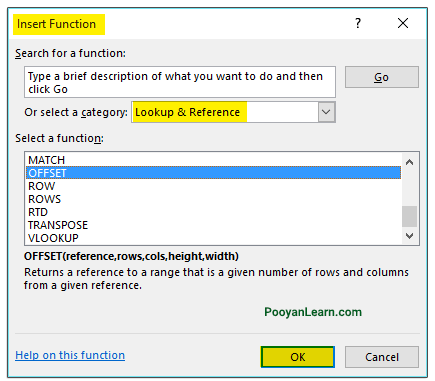The image size is (435, 381).
Task: Click the function list scroll up arrow
Action: tap(410, 162)
